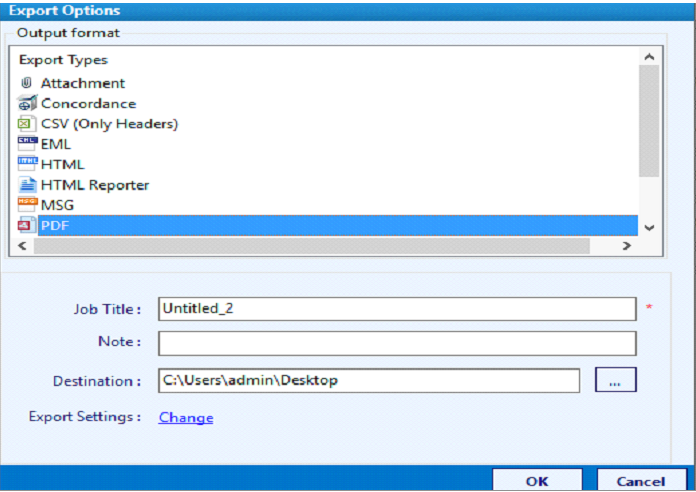Pick HTML as output format
This screenshot has height=492, width=696.
(x=62, y=165)
